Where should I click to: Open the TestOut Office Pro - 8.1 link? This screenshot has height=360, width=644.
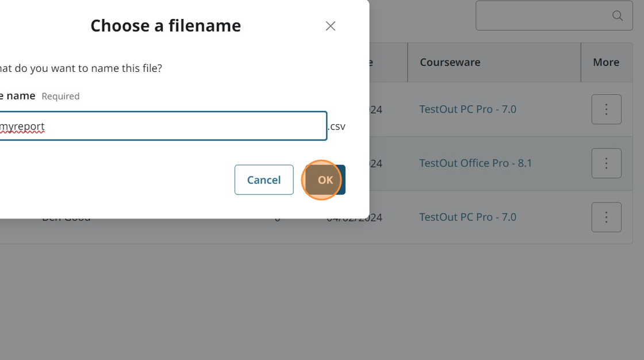(x=476, y=163)
